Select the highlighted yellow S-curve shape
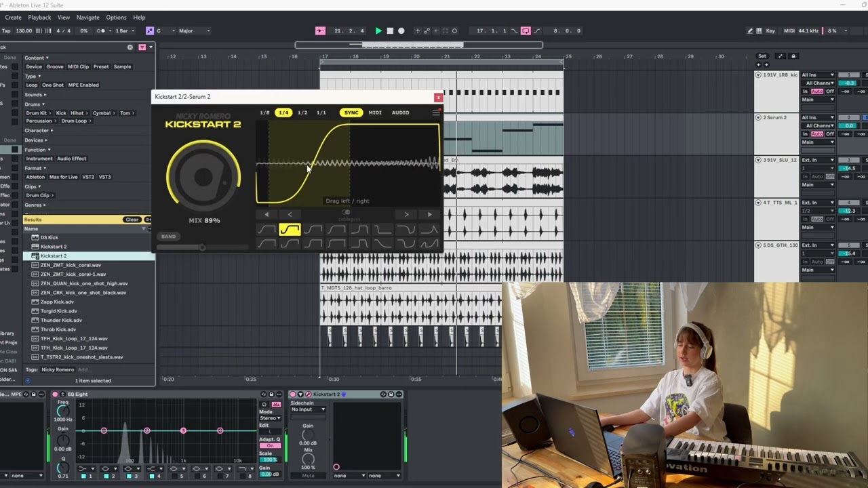The width and height of the screenshot is (868, 488). click(x=290, y=230)
